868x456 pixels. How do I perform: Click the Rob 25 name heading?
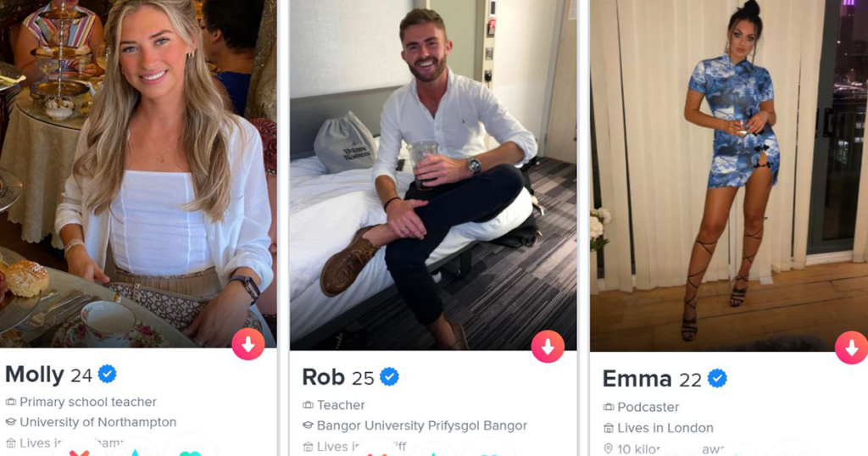(x=338, y=377)
